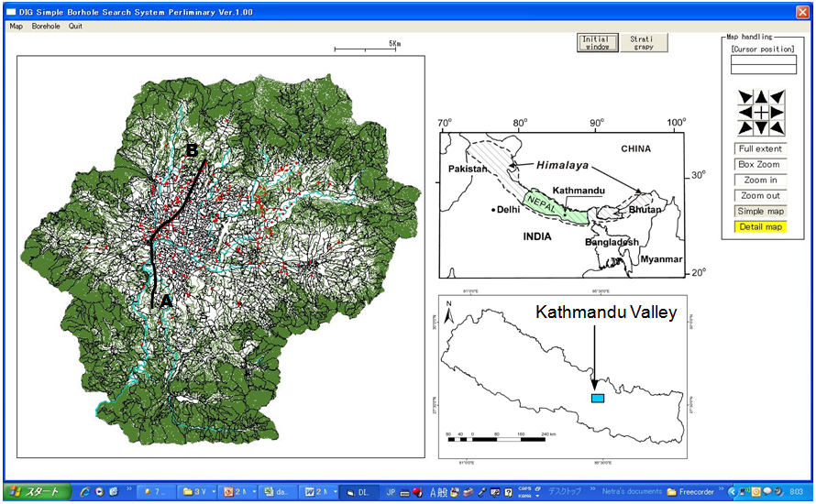Click the Quit menu item

click(75, 27)
